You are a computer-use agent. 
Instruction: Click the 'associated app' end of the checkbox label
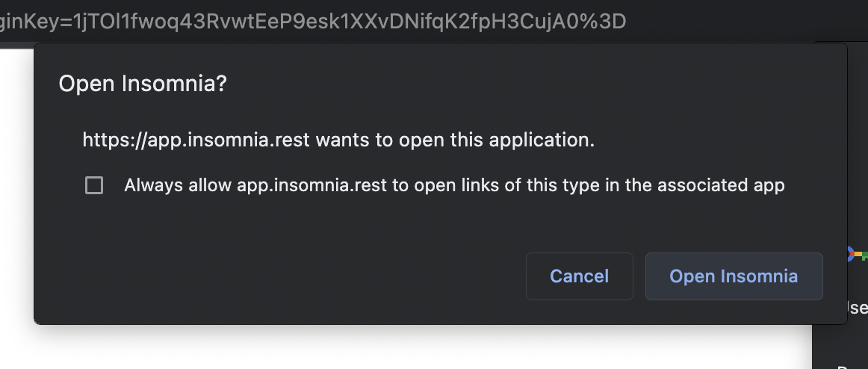click(x=722, y=185)
